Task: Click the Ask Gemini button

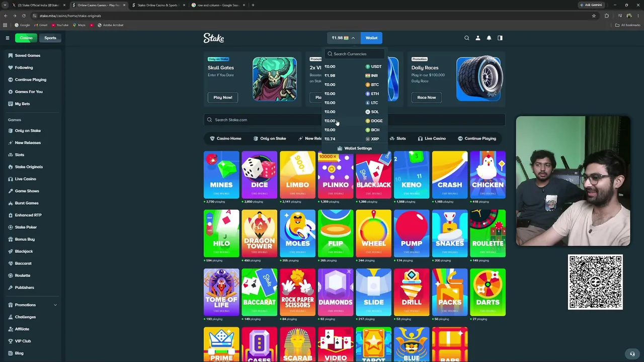Action: [x=591, y=5]
